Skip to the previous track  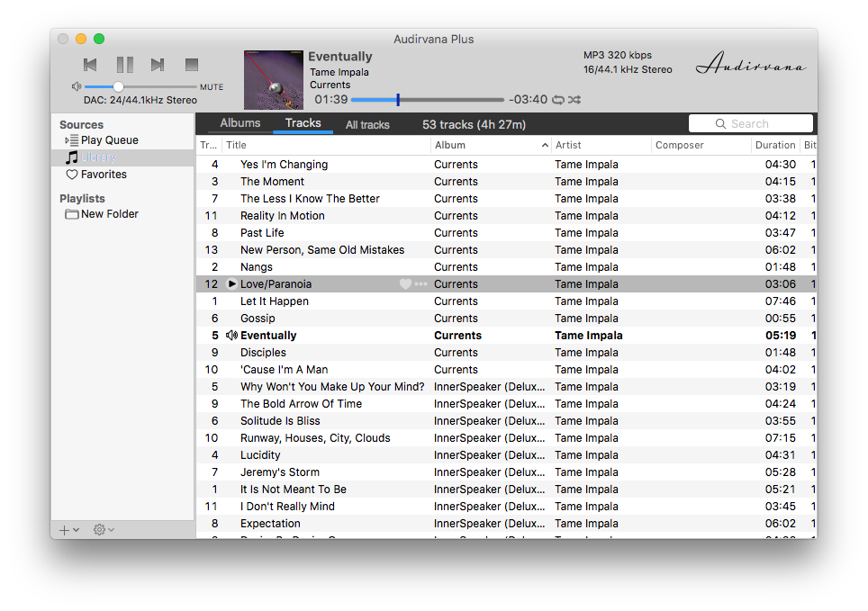[90, 65]
